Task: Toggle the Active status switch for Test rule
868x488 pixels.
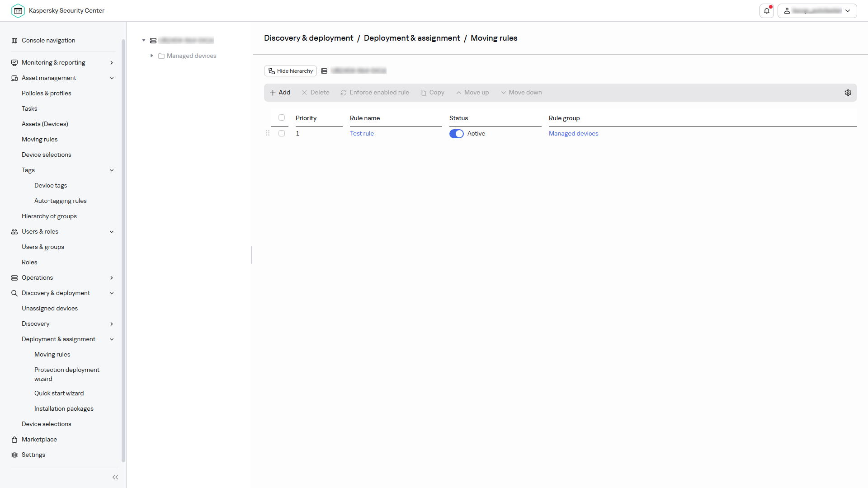Action: click(x=457, y=134)
